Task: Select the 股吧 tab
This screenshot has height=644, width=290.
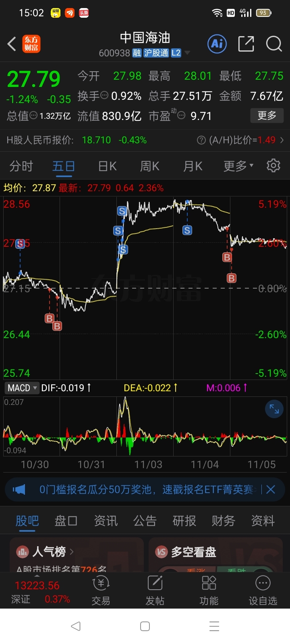Action: pos(27,521)
